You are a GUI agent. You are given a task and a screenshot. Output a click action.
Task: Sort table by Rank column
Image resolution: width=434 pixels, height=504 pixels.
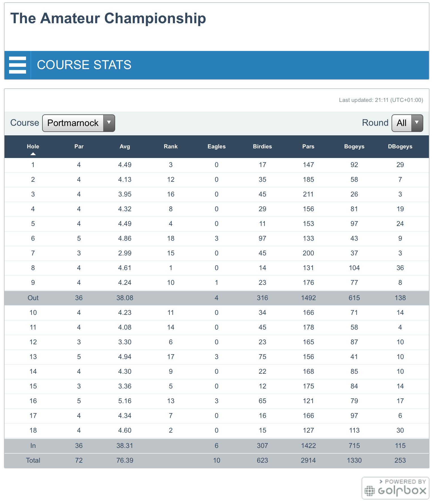click(171, 146)
